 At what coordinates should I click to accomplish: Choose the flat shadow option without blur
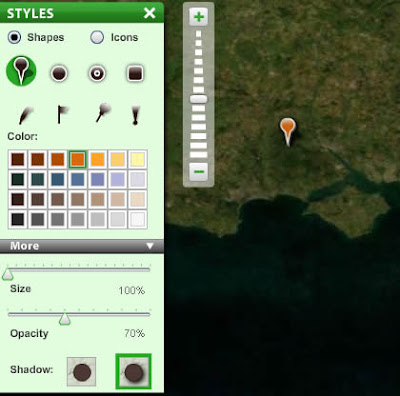tap(82, 372)
